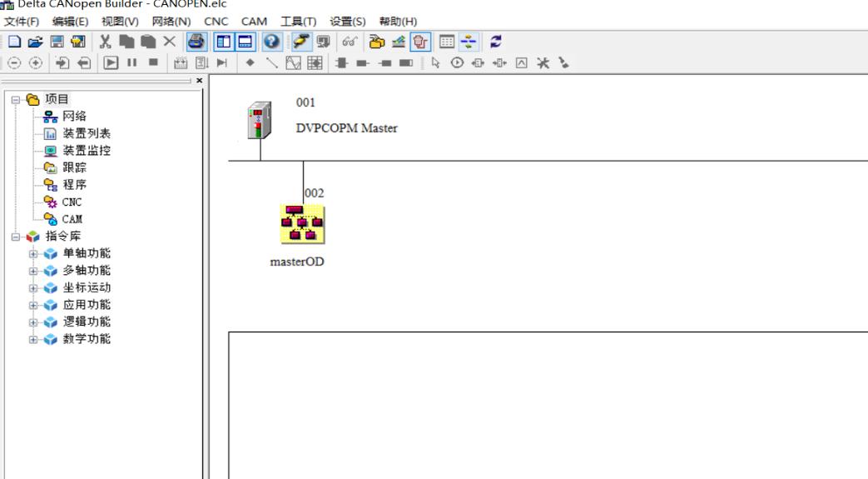Select 装置列表 in the project tree
This screenshot has height=479, width=868.
pyautogui.click(x=87, y=133)
